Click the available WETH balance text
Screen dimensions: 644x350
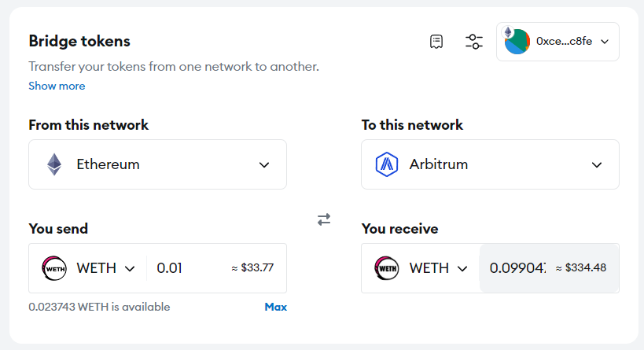click(x=99, y=307)
